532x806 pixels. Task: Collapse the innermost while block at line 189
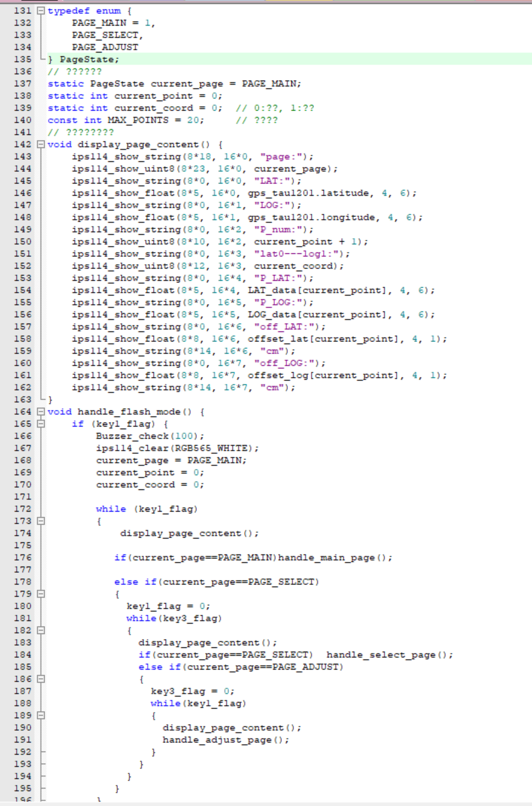point(40,715)
